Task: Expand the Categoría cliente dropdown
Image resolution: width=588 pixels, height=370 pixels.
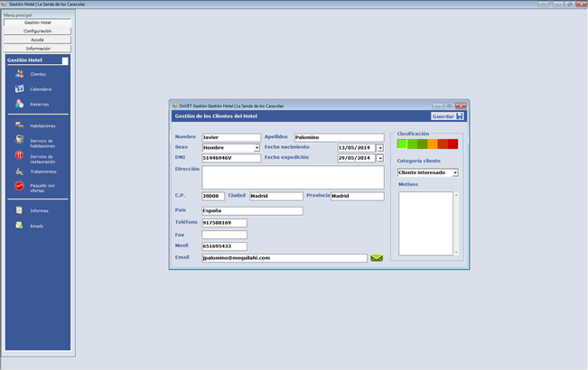Action: tap(455, 172)
